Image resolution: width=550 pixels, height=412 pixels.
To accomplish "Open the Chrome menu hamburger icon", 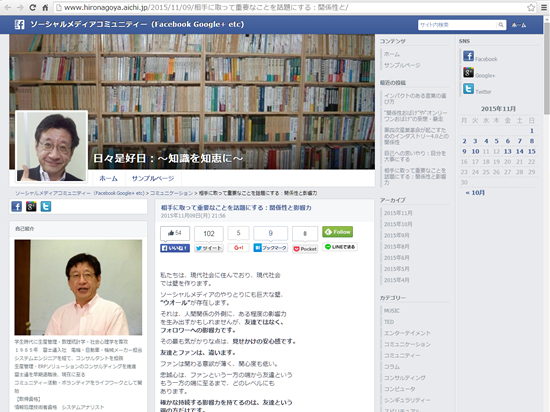I will pos(544,7).
